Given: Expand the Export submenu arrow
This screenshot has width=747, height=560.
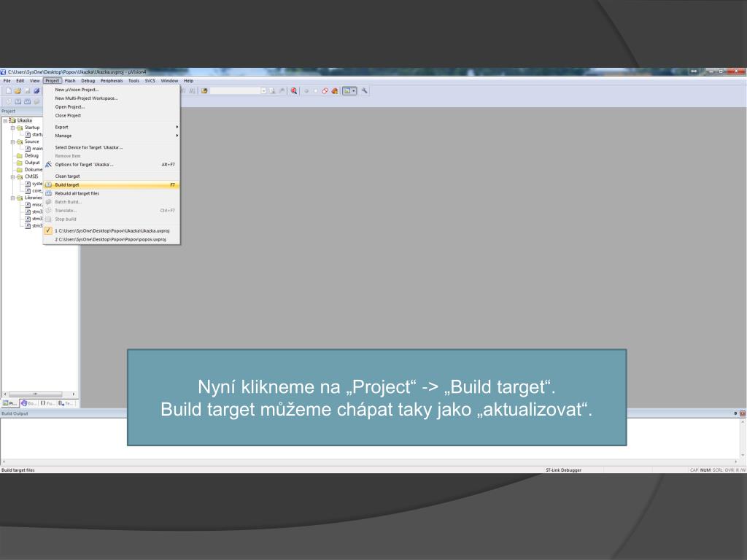Looking at the screenshot, I should tap(177, 127).
